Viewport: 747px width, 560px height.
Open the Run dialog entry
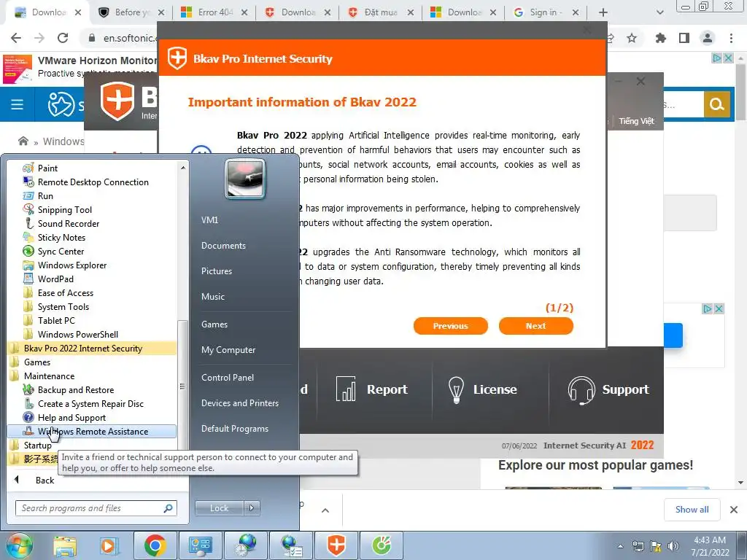tap(45, 195)
